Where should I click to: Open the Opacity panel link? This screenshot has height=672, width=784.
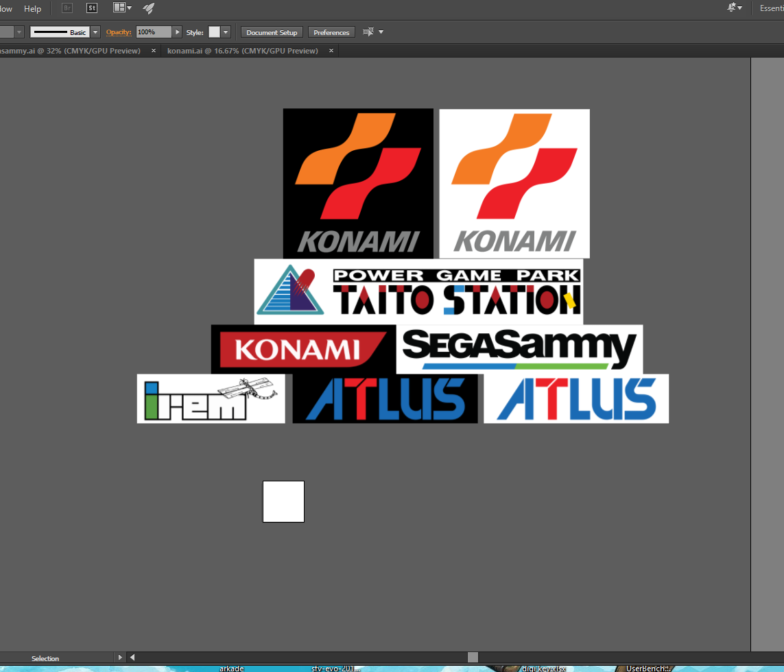click(x=119, y=32)
